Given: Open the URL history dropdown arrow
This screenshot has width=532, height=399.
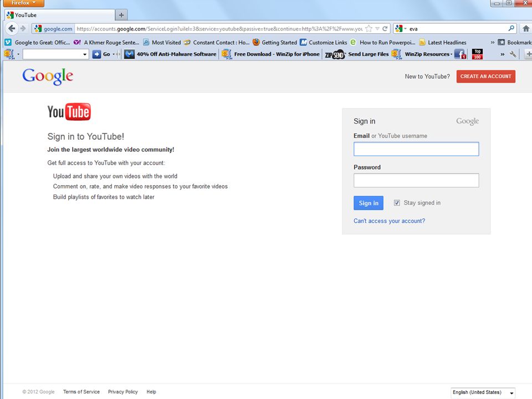Looking at the screenshot, I should point(377,29).
